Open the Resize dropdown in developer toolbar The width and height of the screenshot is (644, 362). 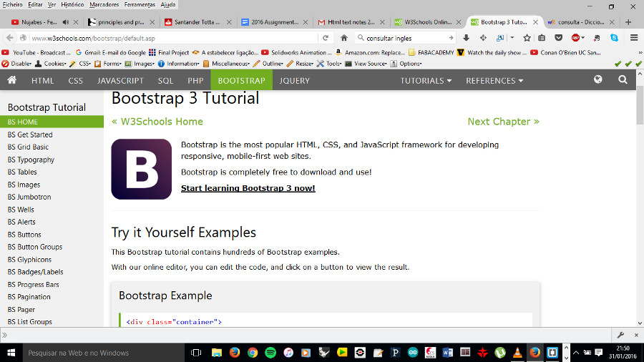300,64
